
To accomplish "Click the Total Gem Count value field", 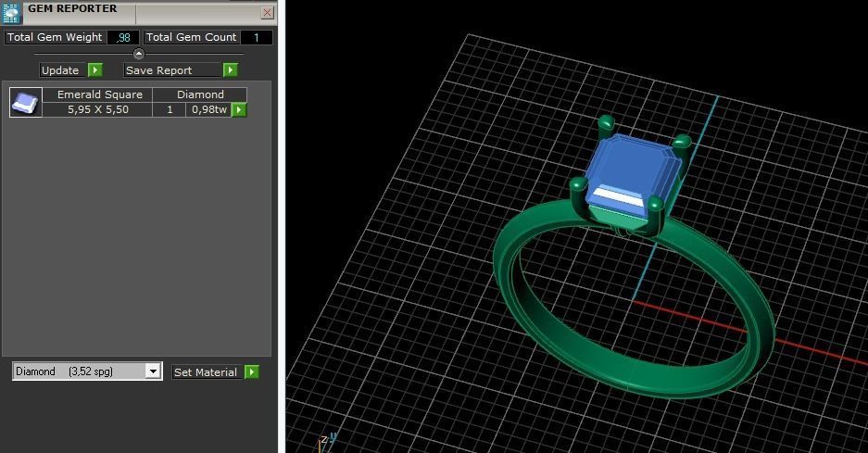I will [257, 37].
